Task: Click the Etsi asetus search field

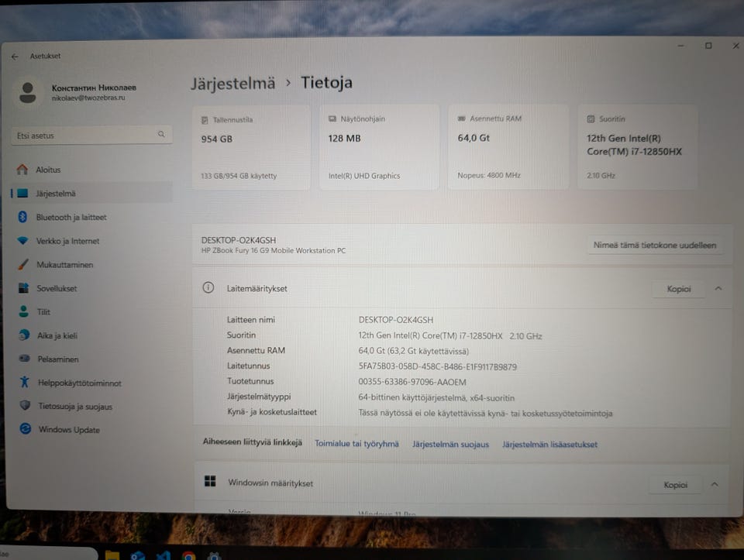Action: pyautogui.click(x=91, y=135)
